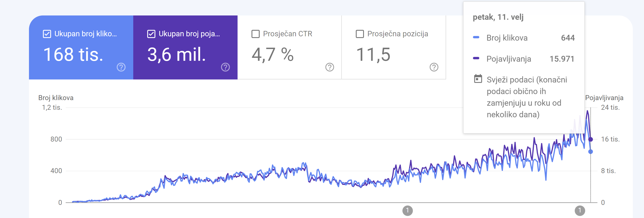The height and width of the screenshot is (218, 644).
Task: Click the 168 tis. total clicks value
Action: click(x=73, y=55)
